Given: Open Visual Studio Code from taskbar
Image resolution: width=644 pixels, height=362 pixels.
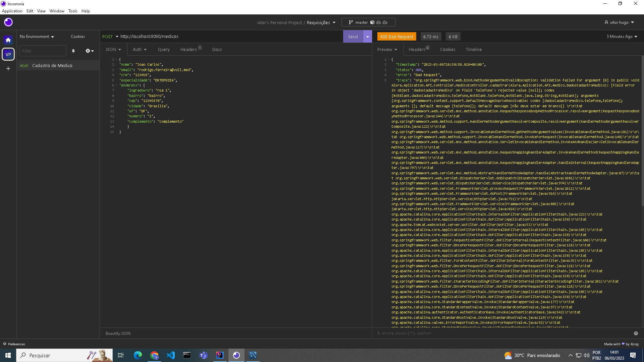Looking at the screenshot, I should point(171,355).
